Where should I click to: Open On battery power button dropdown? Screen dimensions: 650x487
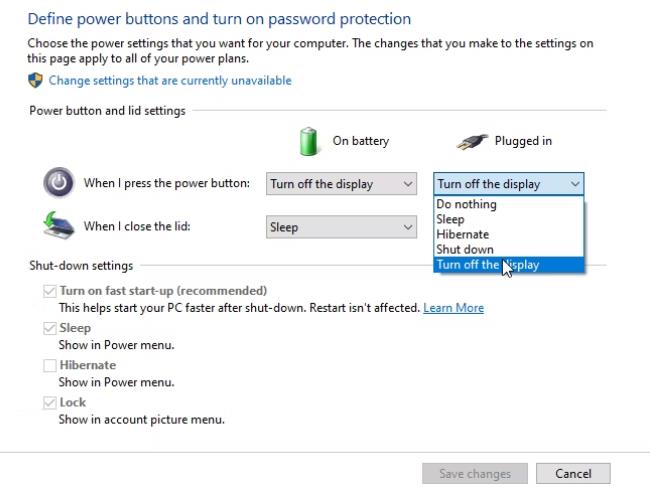pyautogui.click(x=341, y=184)
